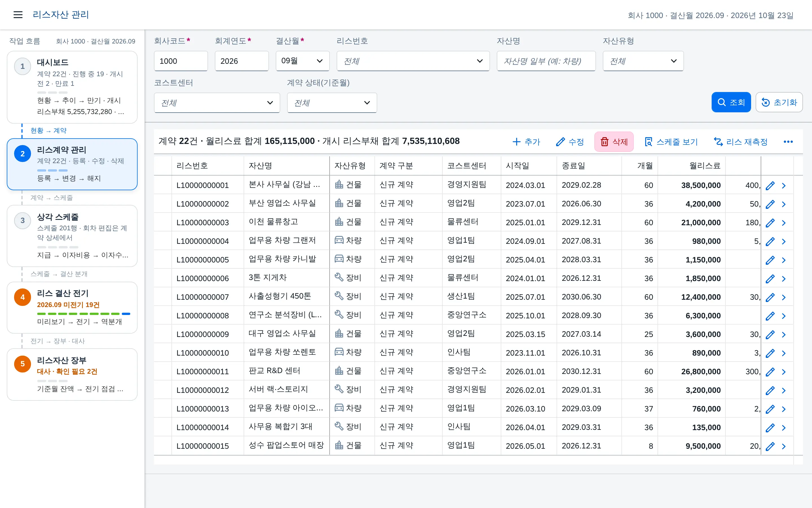Click the edit pencil icon for L10000000015
This screenshot has width=812, height=508.
pyautogui.click(x=770, y=446)
